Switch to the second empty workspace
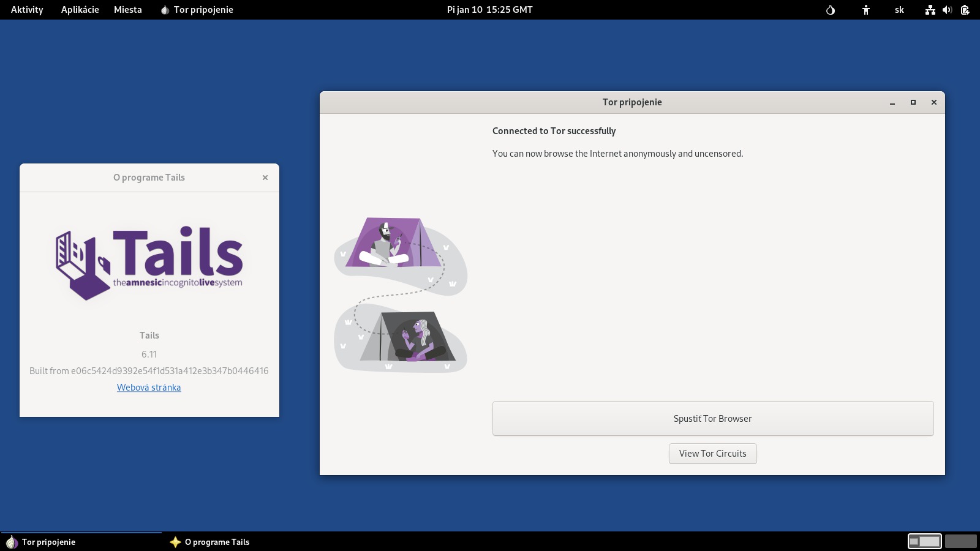The width and height of the screenshot is (980, 551). (x=960, y=541)
